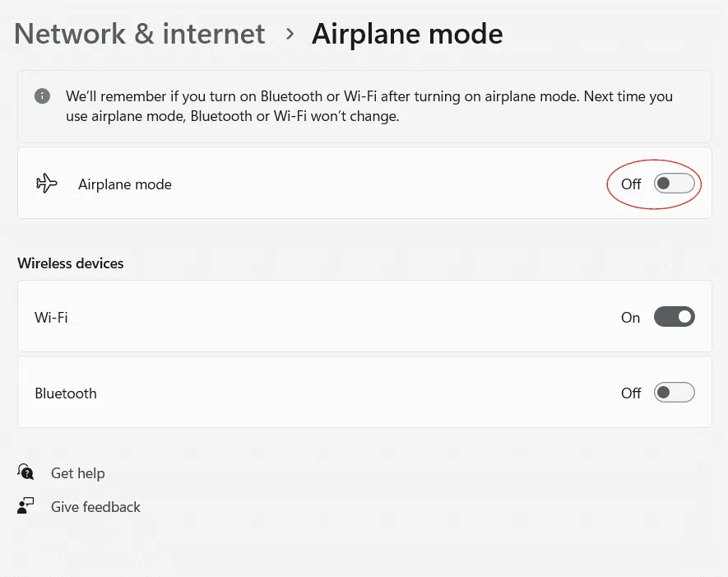Click the Bluetooth row label
Viewport: 728px width, 577px height.
click(66, 393)
